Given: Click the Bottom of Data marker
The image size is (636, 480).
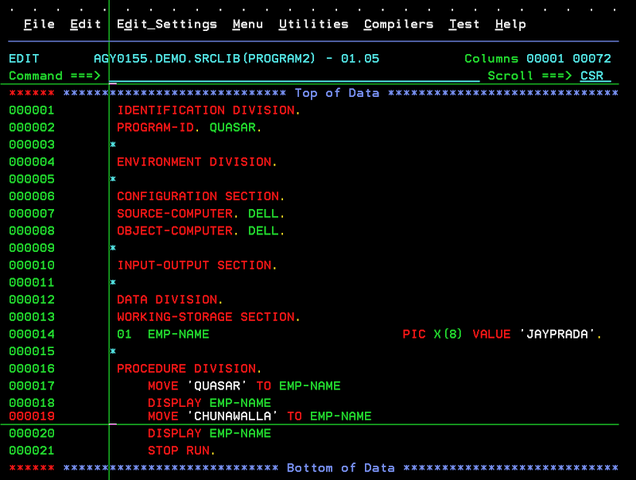Looking at the screenshot, I should 341,468.
